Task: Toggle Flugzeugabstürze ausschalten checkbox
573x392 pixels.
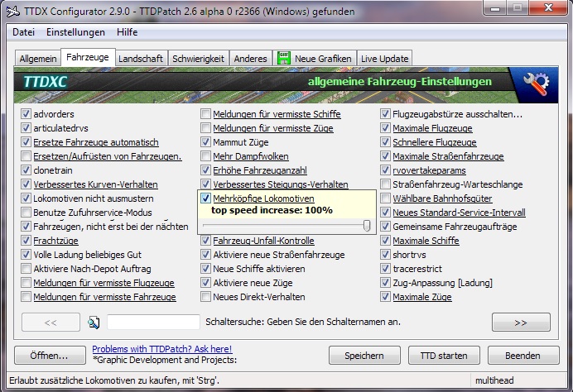Action: tap(385, 114)
